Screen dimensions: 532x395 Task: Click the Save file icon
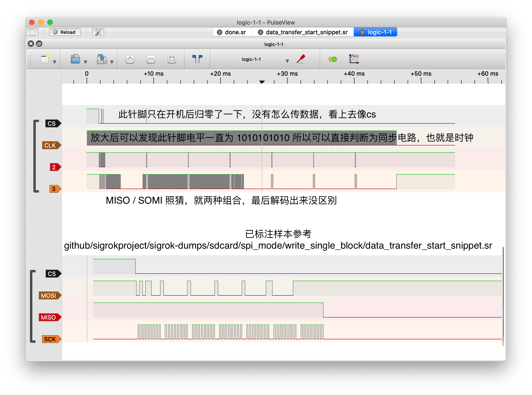tap(102, 59)
